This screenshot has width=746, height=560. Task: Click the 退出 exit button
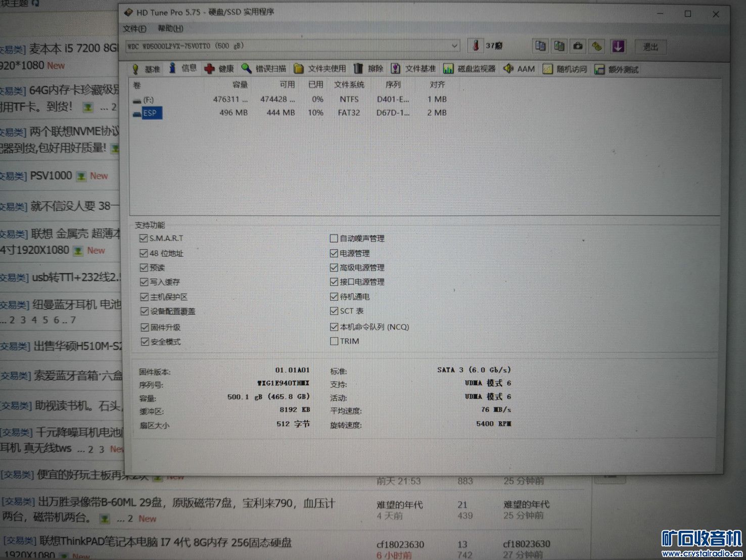(x=650, y=48)
